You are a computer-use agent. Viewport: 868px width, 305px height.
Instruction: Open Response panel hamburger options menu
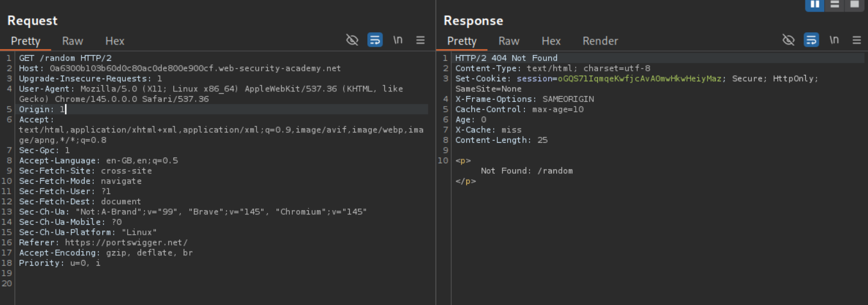click(857, 40)
